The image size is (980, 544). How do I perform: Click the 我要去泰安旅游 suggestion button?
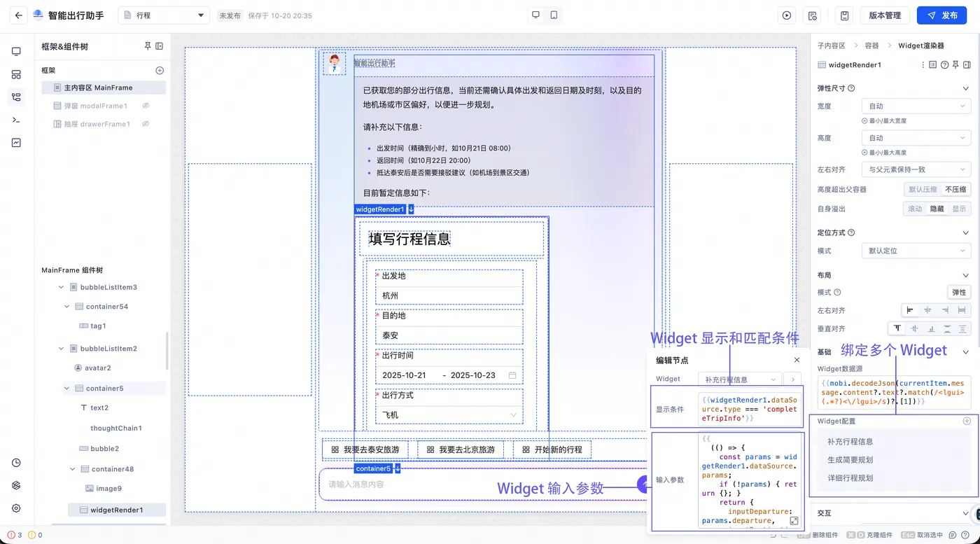365,449
